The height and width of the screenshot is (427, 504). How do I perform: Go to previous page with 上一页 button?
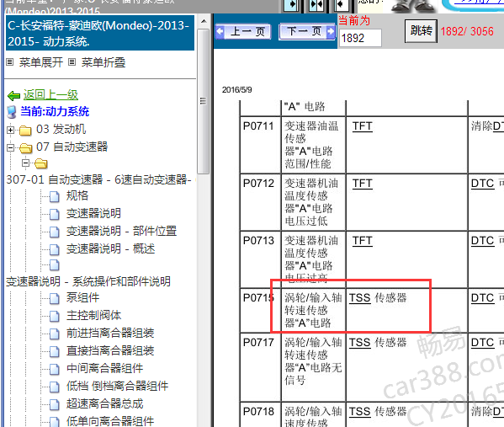[243, 31]
